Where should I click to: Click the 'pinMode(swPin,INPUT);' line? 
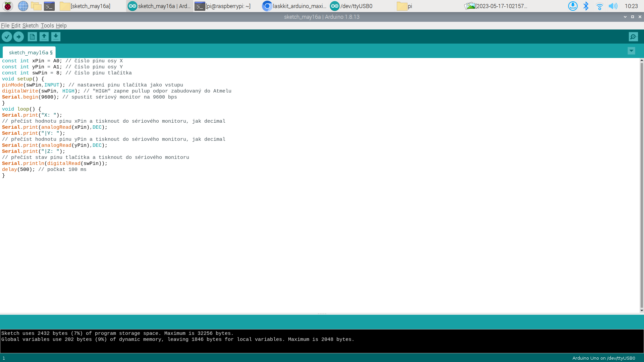93,85
